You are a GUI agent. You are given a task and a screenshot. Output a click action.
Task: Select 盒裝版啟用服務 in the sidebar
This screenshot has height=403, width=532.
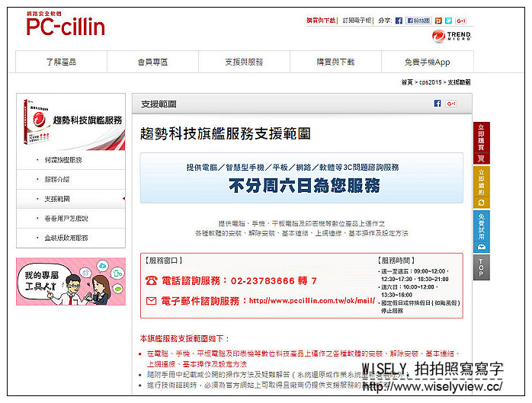(71, 238)
